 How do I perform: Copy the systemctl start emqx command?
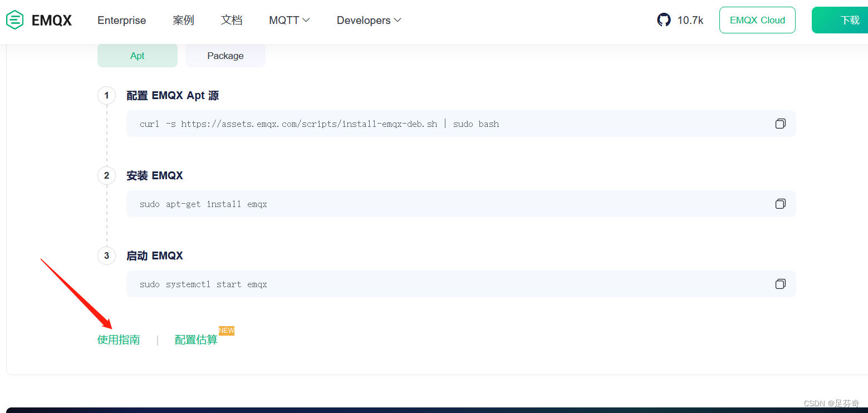pos(781,284)
